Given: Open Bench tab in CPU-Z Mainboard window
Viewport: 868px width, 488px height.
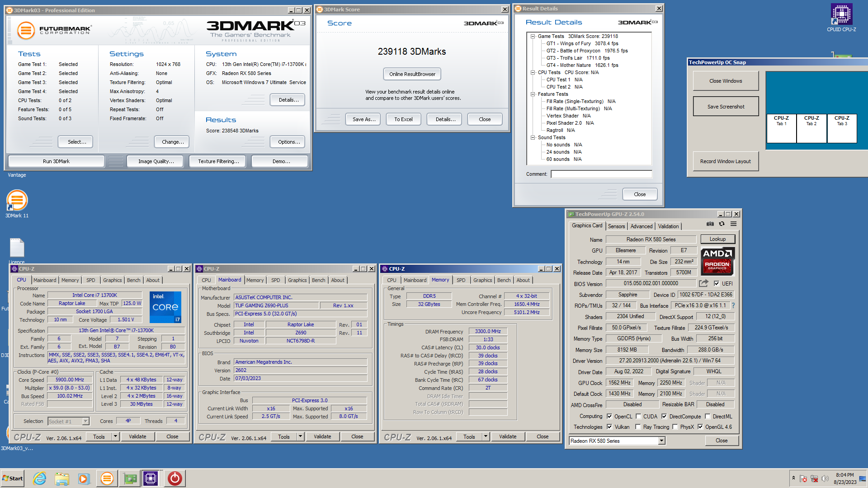Looking at the screenshot, I should click(318, 280).
